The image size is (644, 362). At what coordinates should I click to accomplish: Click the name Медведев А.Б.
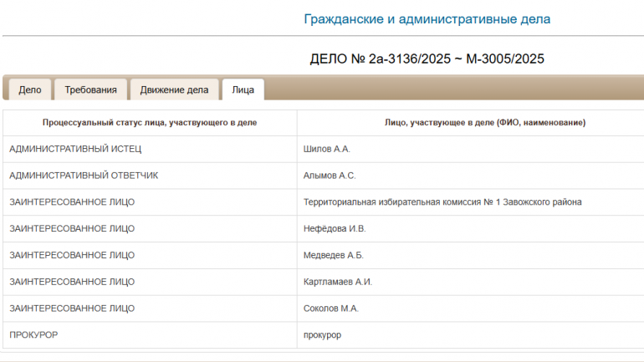pyautogui.click(x=334, y=255)
